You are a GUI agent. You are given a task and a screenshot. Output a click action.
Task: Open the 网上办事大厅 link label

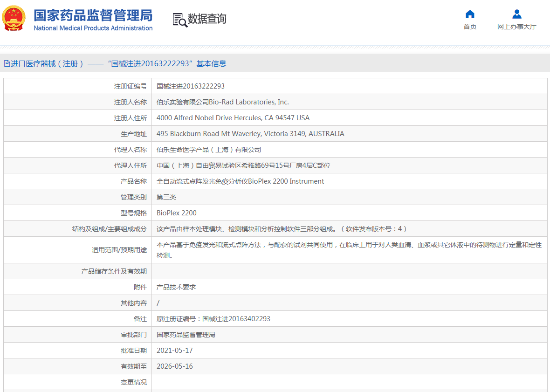(517, 27)
